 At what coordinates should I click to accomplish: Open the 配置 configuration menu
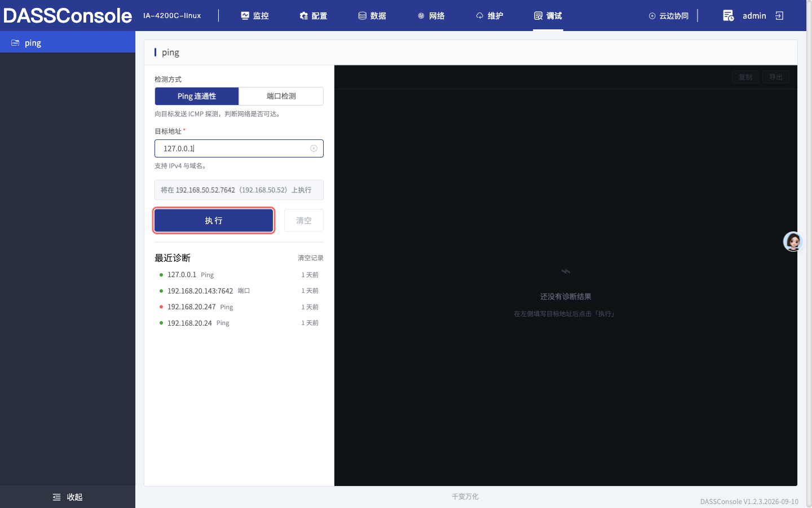(x=314, y=16)
